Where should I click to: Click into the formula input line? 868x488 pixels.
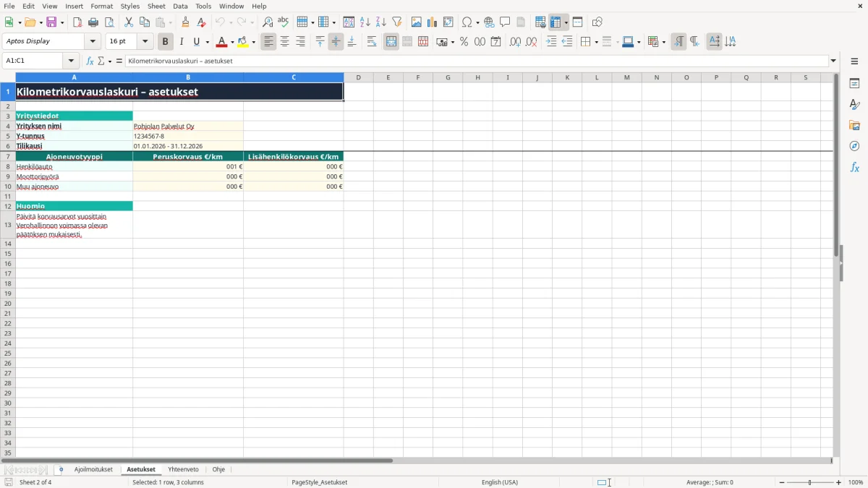(x=477, y=61)
